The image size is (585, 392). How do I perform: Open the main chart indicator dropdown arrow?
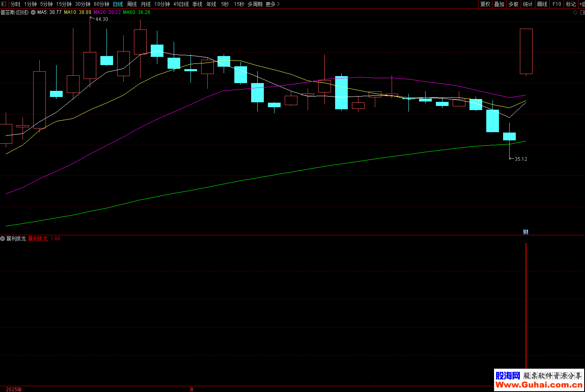(x=33, y=12)
